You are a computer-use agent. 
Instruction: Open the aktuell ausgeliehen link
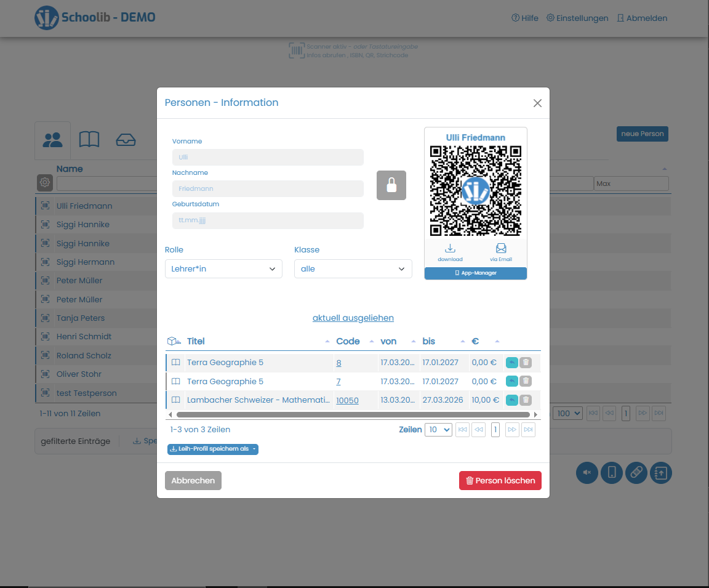click(353, 318)
